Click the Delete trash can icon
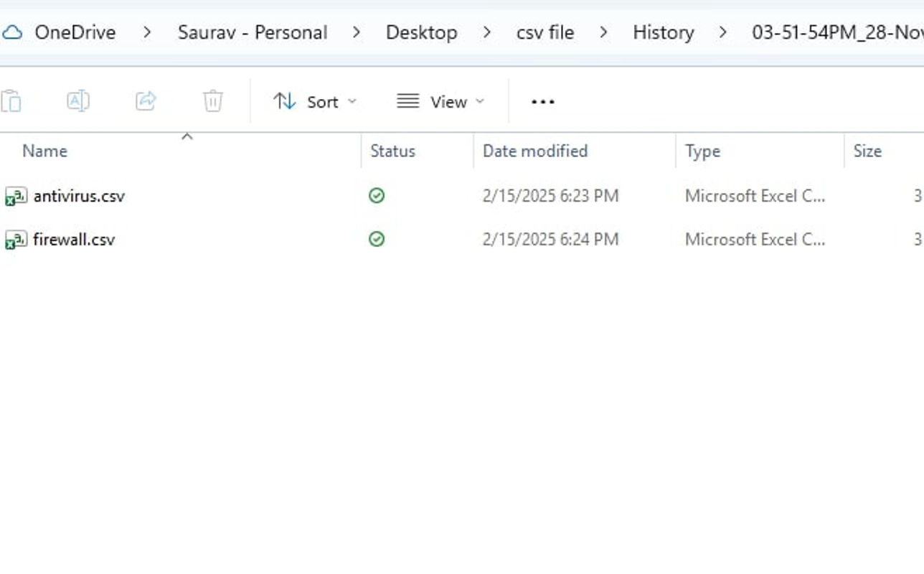 pos(213,101)
